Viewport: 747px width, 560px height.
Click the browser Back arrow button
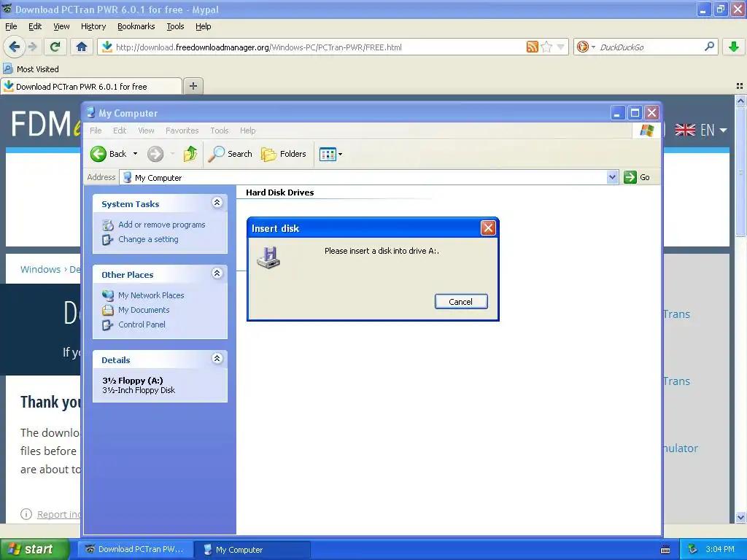click(x=14, y=47)
